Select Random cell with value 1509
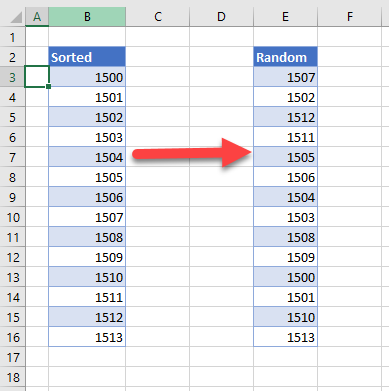389x391 pixels. (285, 257)
